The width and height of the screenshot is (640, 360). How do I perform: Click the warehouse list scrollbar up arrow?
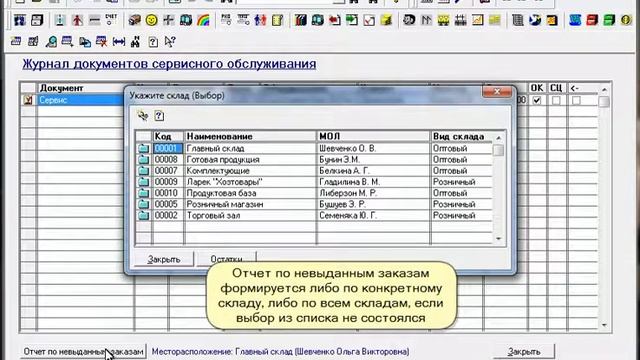[498, 138]
